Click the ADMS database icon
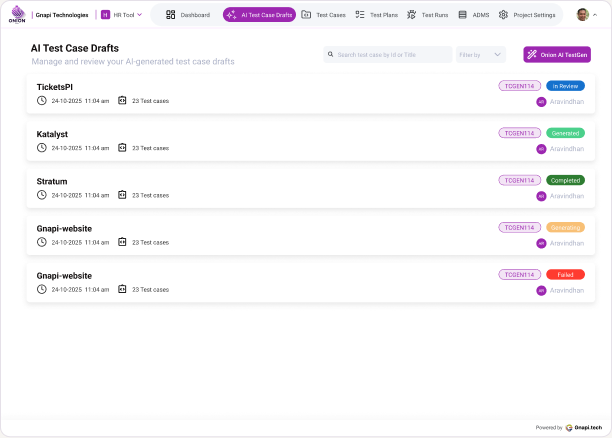The image size is (612, 438). [x=463, y=15]
